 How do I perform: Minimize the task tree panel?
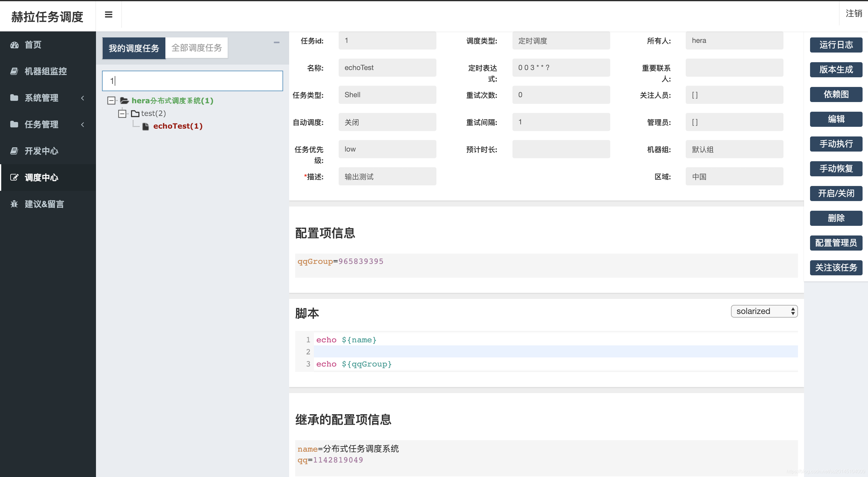276,43
